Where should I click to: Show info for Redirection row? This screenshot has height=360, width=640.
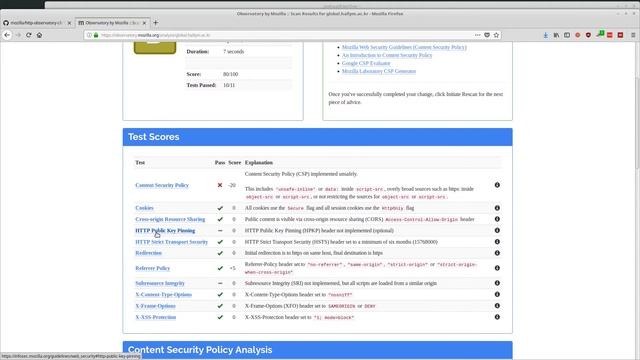pyautogui.click(x=497, y=253)
